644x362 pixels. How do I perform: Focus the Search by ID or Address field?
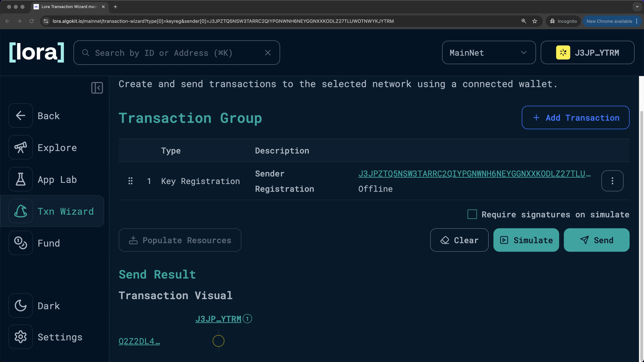coord(175,53)
